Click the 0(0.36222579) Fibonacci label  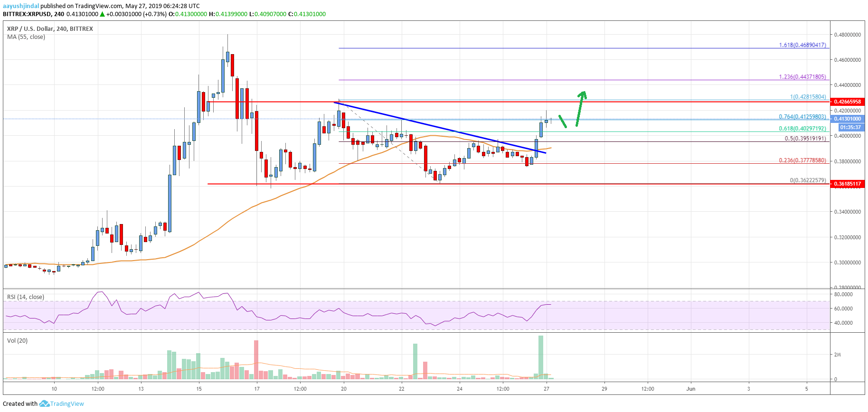pyautogui.click(x=808, y=181)
